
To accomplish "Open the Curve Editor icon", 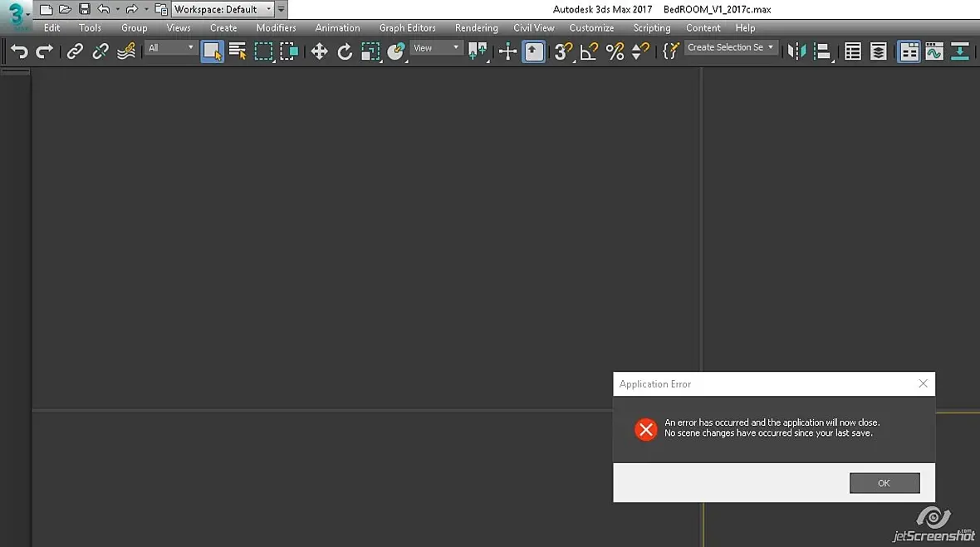I will point(934,51).
